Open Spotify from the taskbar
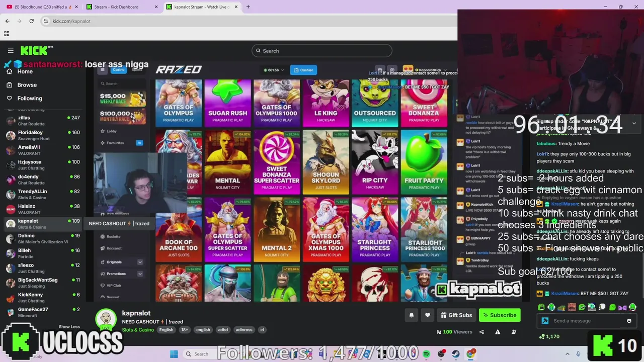644x362 pixels. pos(426,354)
